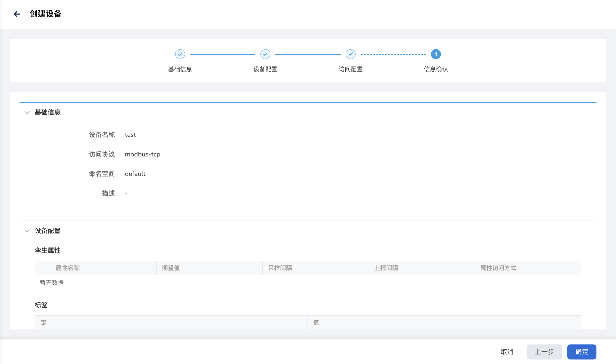Select the 访问配置 step label

pos(350,69)
